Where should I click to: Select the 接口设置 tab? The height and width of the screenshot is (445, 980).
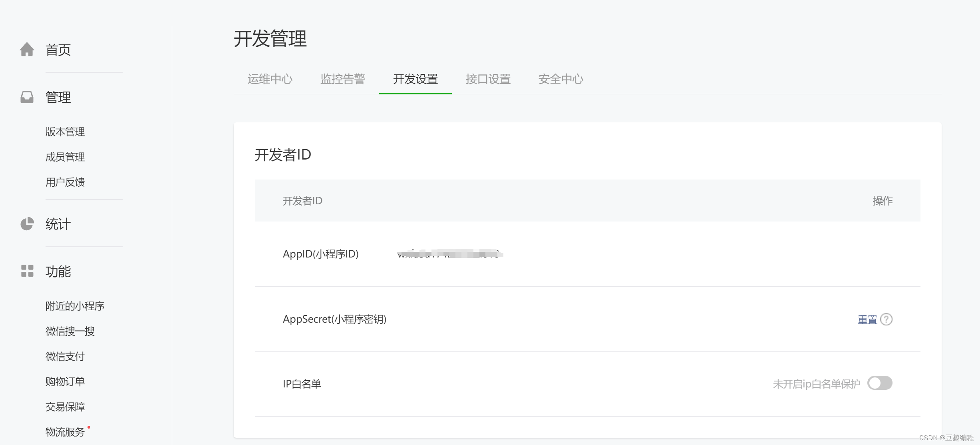(488, 79)
